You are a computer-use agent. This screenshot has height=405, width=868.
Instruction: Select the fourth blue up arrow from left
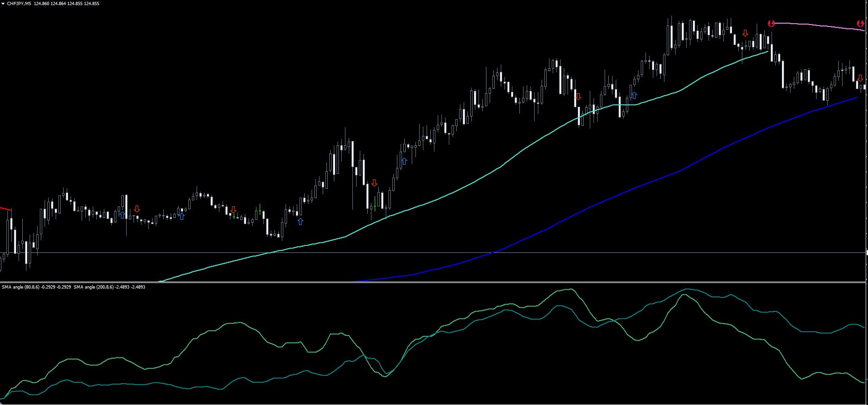tap(404, 161)
